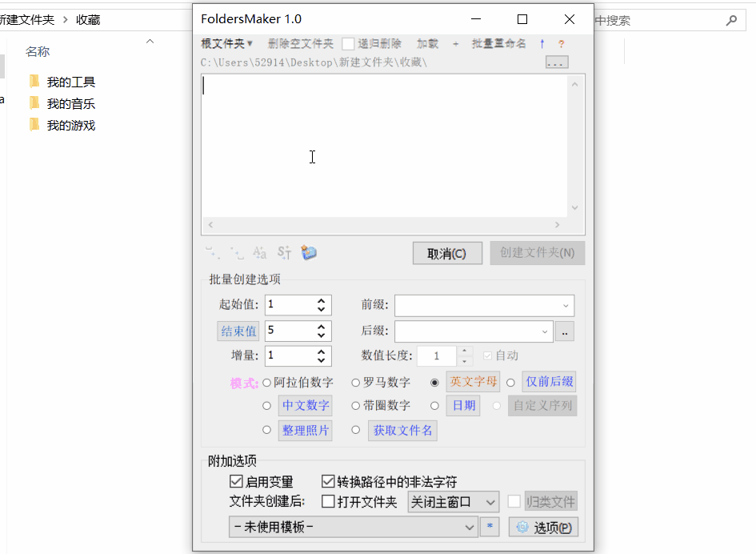
Task: Open the 根文件夹 dropdown menu
Action: 226,44
